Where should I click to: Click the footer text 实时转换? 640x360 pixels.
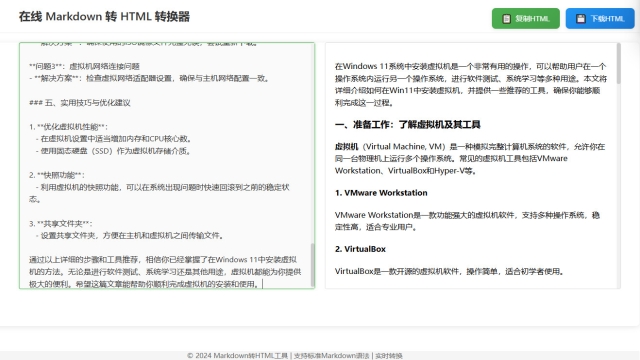(x=389, y=356)
